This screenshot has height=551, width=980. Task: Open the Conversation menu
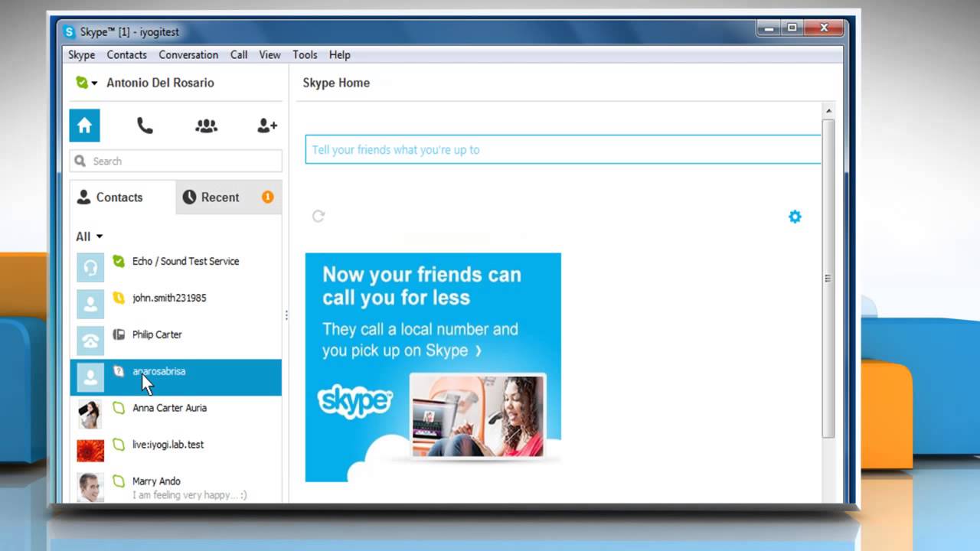tap(188, 54)
